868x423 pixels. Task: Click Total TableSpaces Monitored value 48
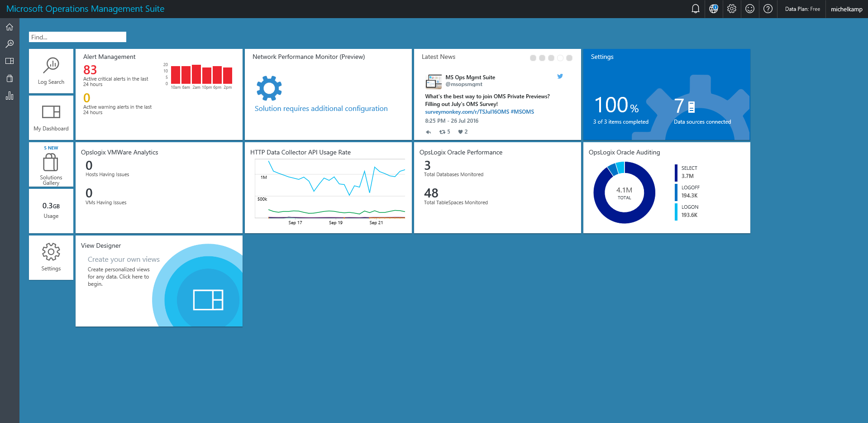(x=431, y=193)
